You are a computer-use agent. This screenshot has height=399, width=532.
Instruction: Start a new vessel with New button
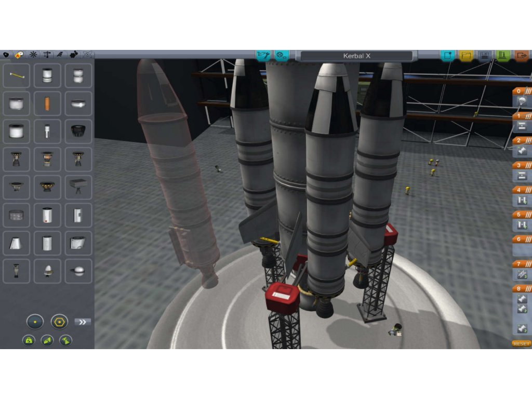pos(447,55)
